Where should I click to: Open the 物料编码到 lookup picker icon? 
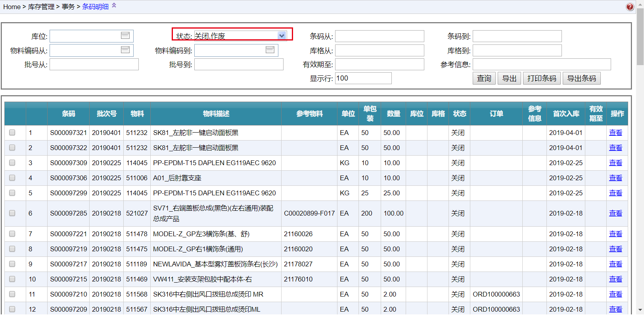(270, 50)
